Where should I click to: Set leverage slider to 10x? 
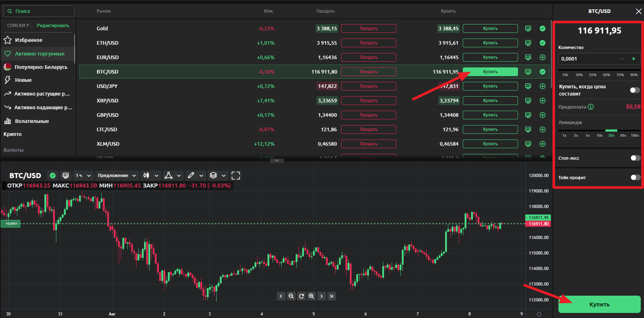(600, 135)
